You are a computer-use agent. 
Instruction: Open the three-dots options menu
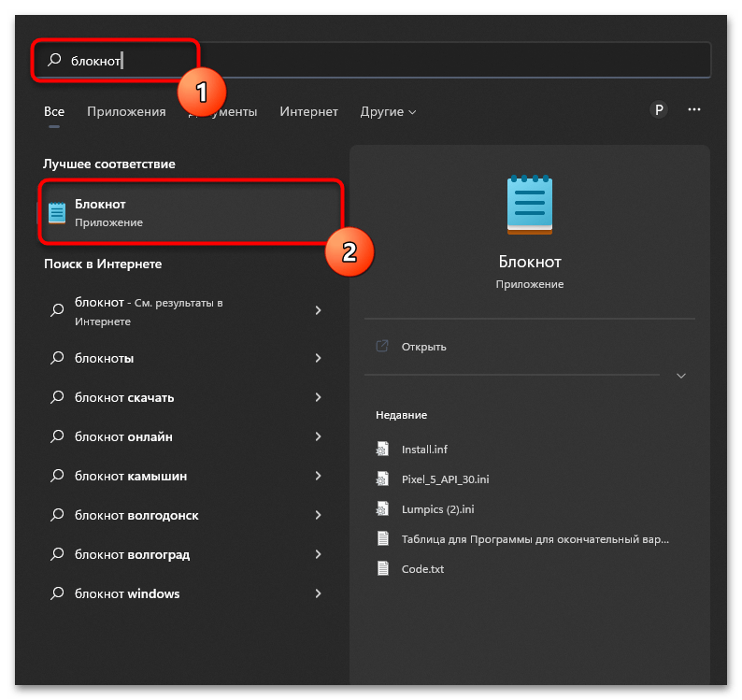pos(693,109)
